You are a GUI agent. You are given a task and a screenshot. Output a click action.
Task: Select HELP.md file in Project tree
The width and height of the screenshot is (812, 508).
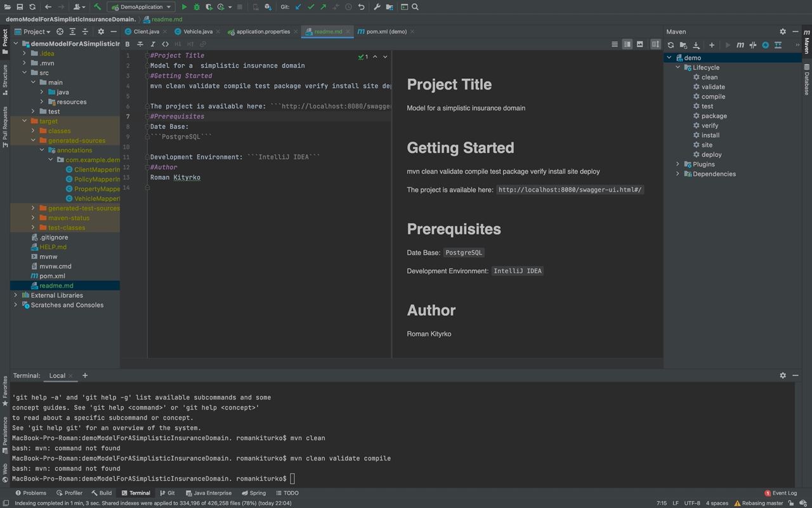tap(53, 247)
